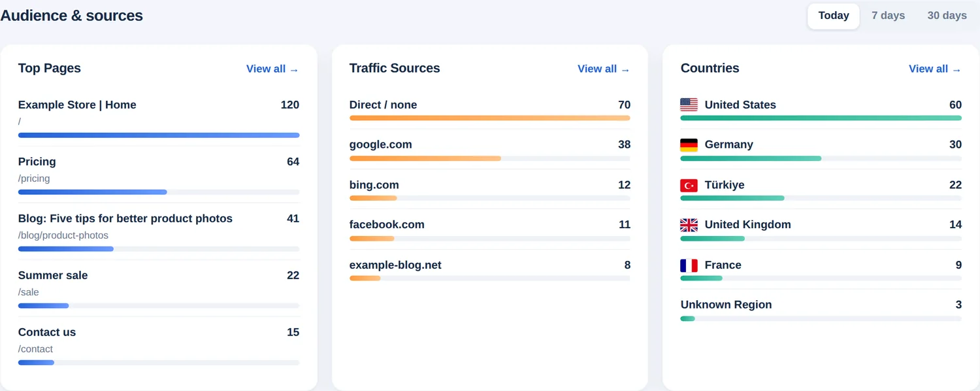Select the Example Store | Home page row
980x391 pixels.
[x=159, y=118]
